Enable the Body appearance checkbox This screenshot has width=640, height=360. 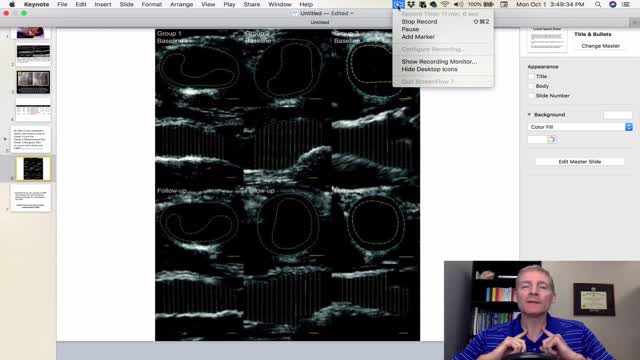point(531,86)
